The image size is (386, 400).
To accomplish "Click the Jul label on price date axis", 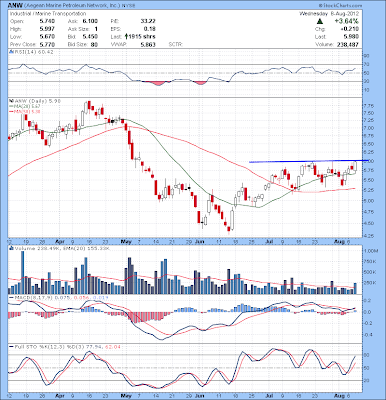I will 269,241.
